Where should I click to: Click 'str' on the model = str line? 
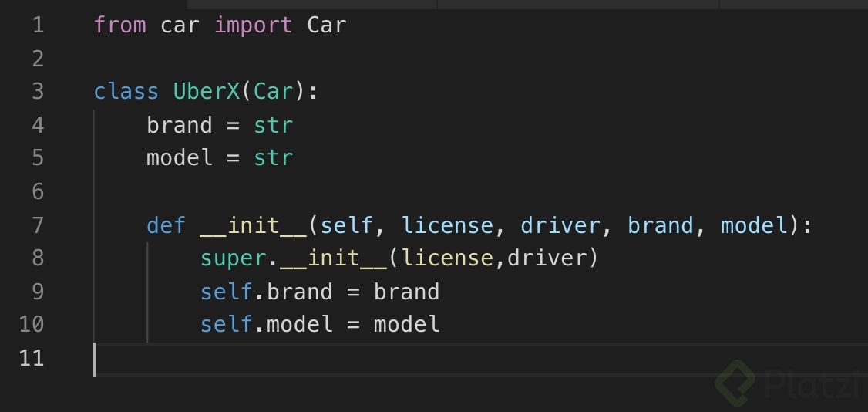click(273, 158)
